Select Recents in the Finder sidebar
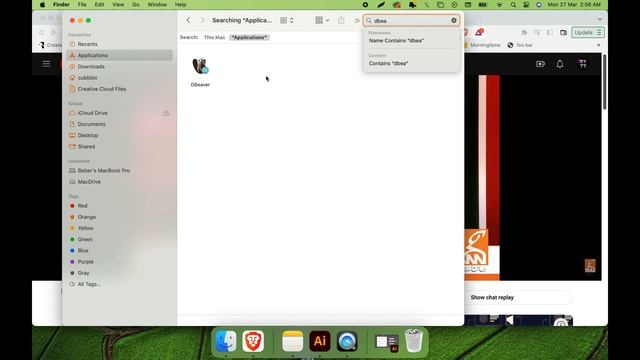 coord(119,44)
